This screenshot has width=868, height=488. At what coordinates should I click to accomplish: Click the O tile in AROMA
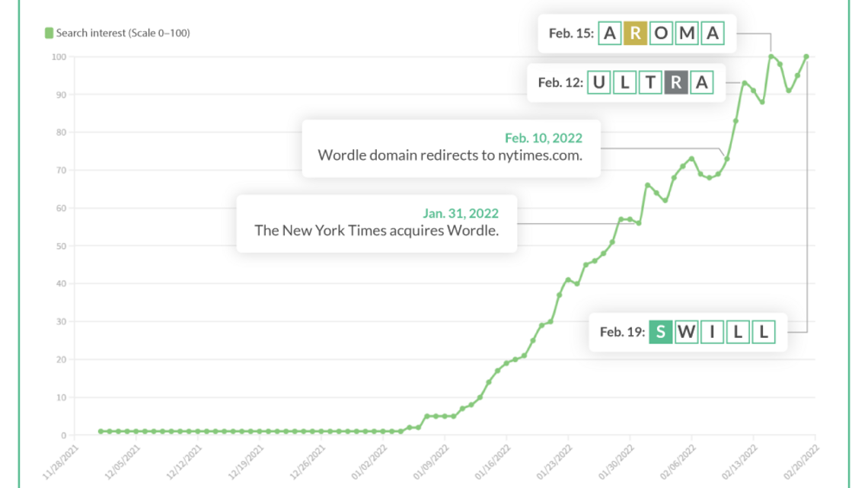coord(661,33)
